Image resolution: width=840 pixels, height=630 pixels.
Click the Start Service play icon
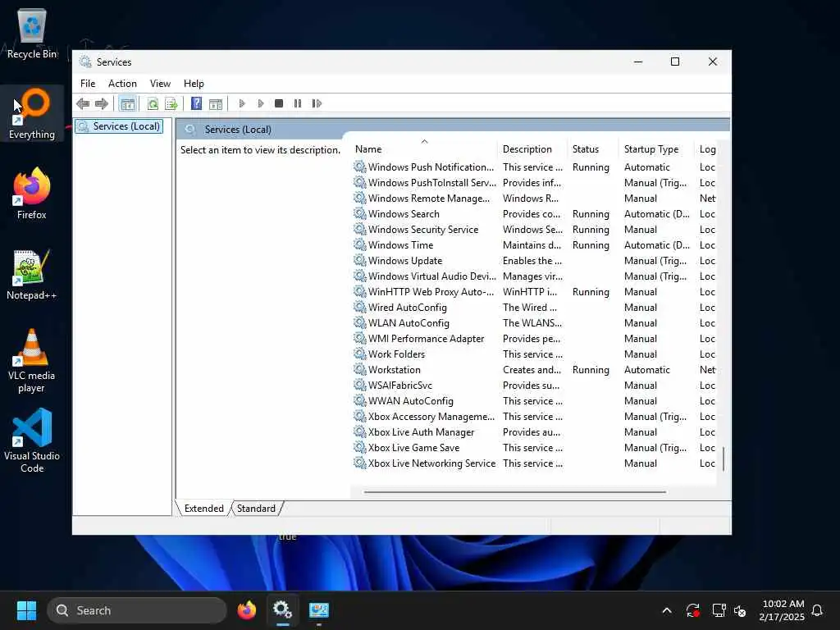pos(242,103)
